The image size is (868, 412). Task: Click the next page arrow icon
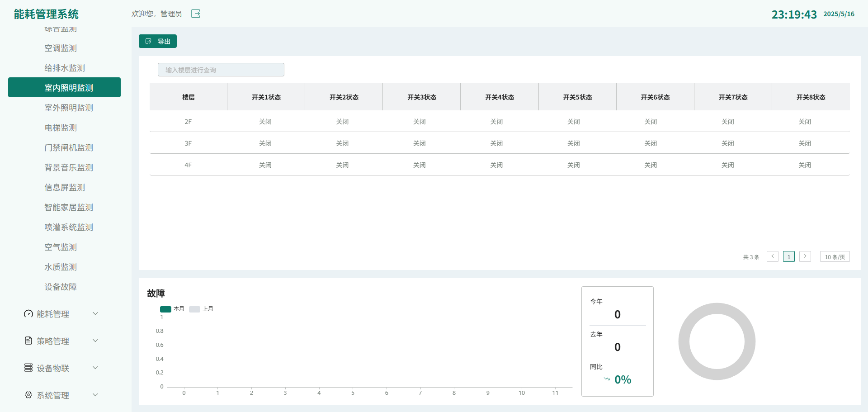coord(805,256)
